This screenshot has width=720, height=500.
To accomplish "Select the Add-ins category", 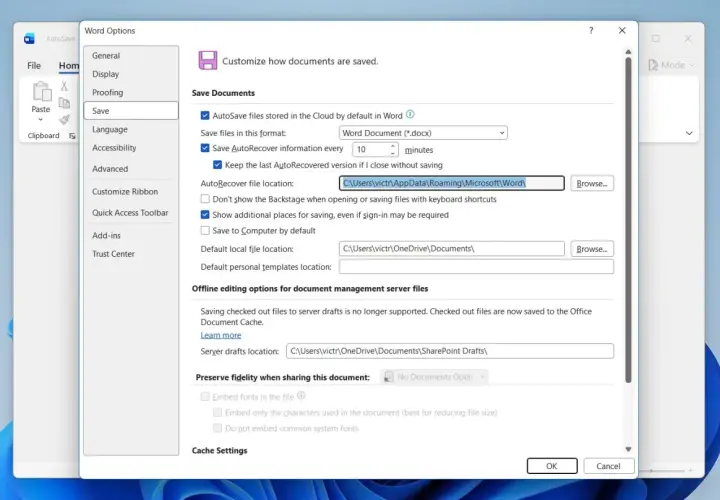I will (x=131, y=235).
